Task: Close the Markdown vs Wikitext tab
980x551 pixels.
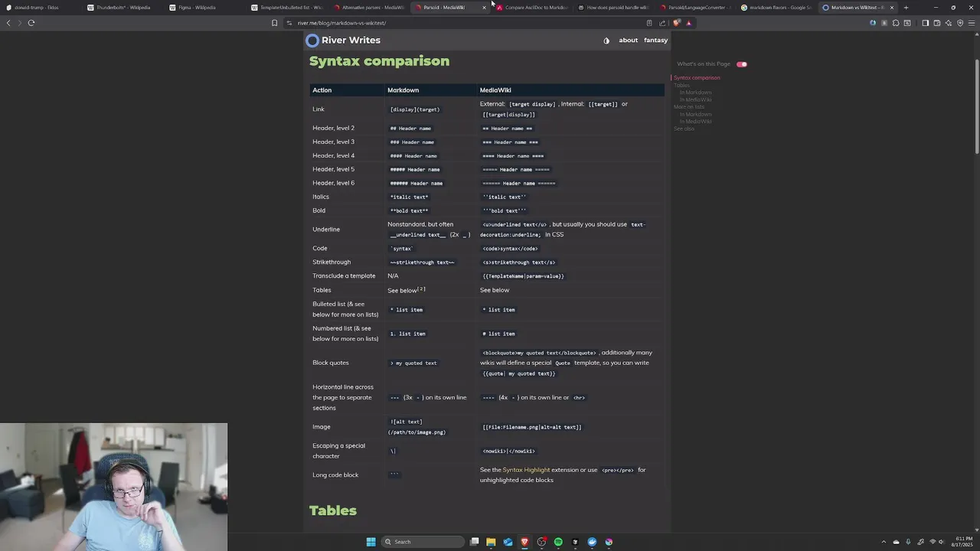Action: pos(891,8)
